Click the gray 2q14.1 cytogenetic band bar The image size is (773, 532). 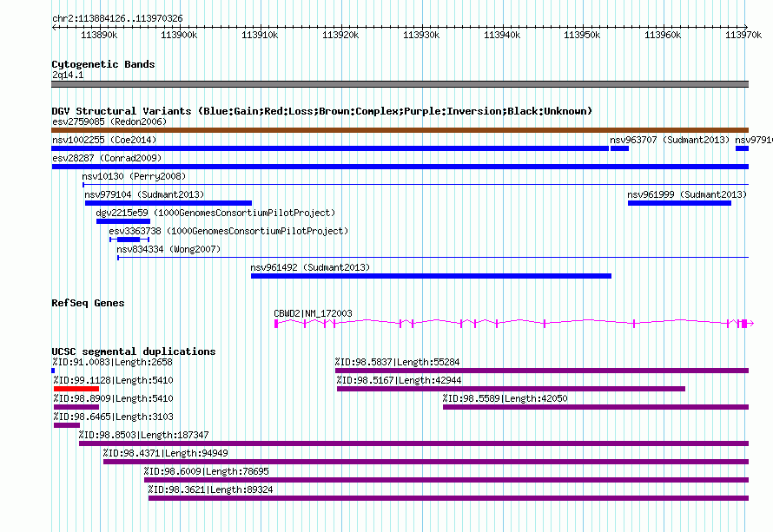coord(400,84)
